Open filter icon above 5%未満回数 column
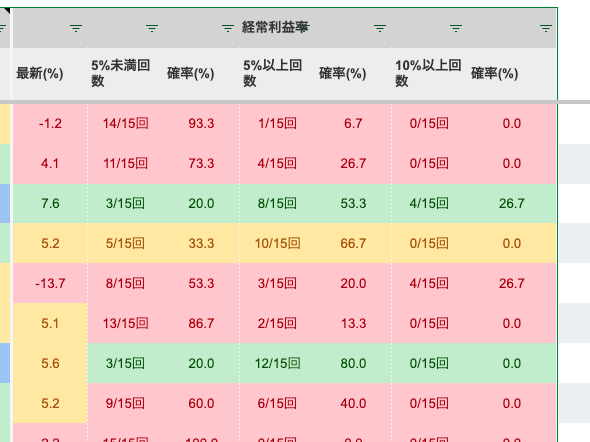The height and width of the screenshot is (442, 590). tap(152, 28)
